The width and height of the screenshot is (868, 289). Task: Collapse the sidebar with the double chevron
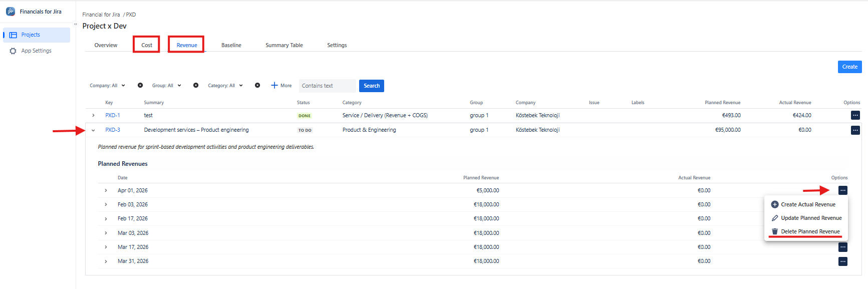76,24
